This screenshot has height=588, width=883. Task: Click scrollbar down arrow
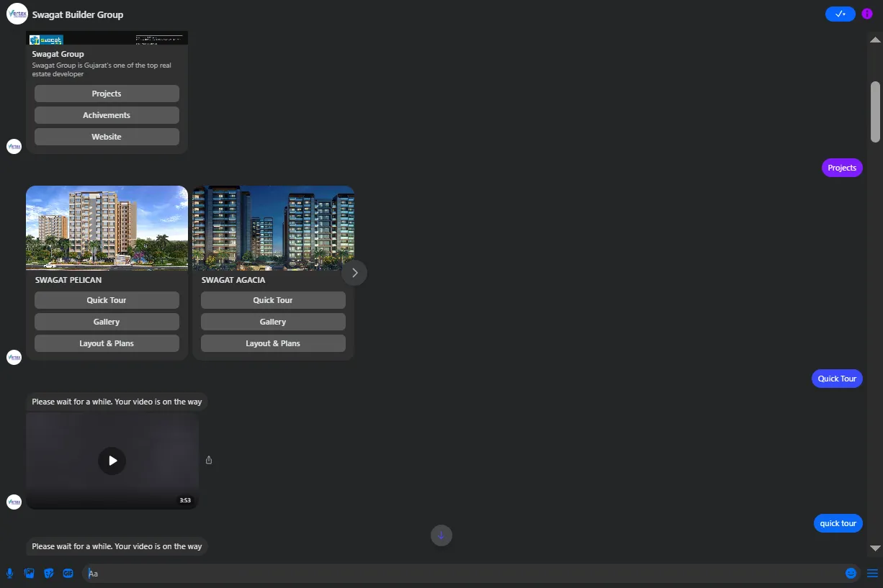click(875, 548)
